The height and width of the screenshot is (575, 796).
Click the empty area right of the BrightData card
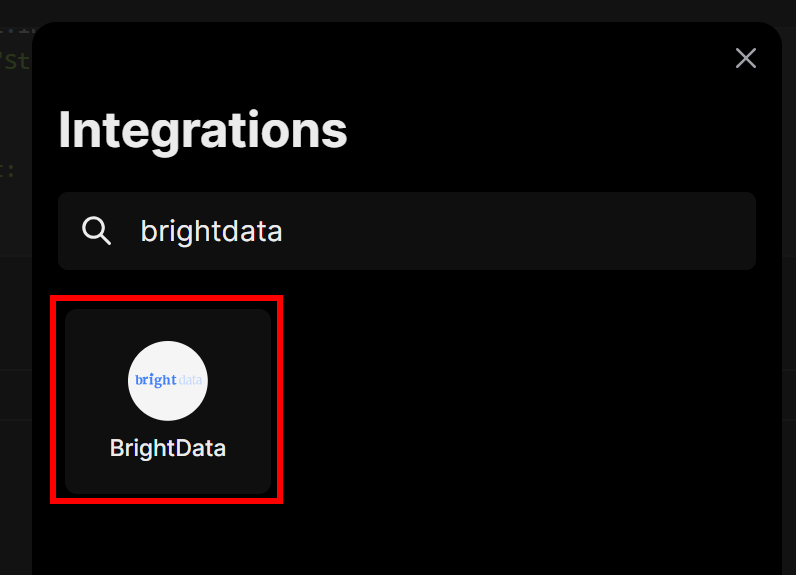click(x=520, y=400)
